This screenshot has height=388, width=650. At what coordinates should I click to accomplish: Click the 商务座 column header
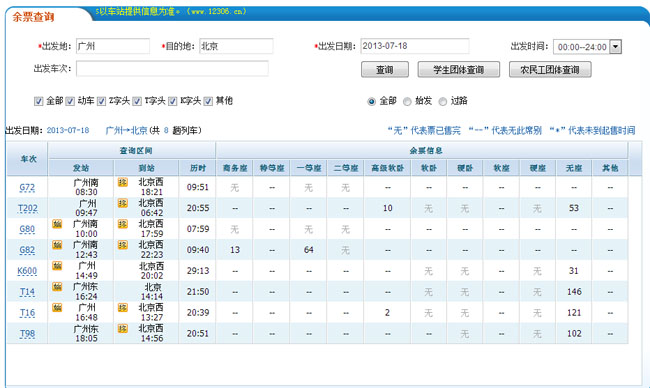click(235, 168)
